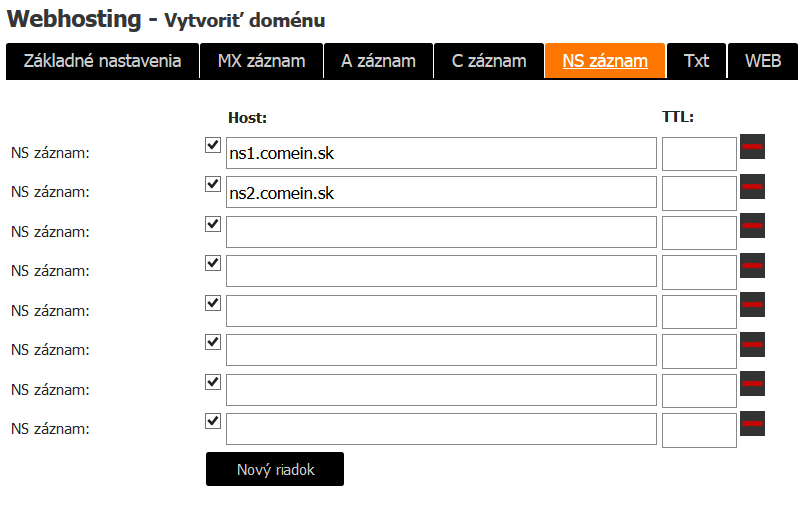The width and height of the screenshot is (812, 512).
Task: Delete the last NS záznam row
Action: tap(752, 423)
